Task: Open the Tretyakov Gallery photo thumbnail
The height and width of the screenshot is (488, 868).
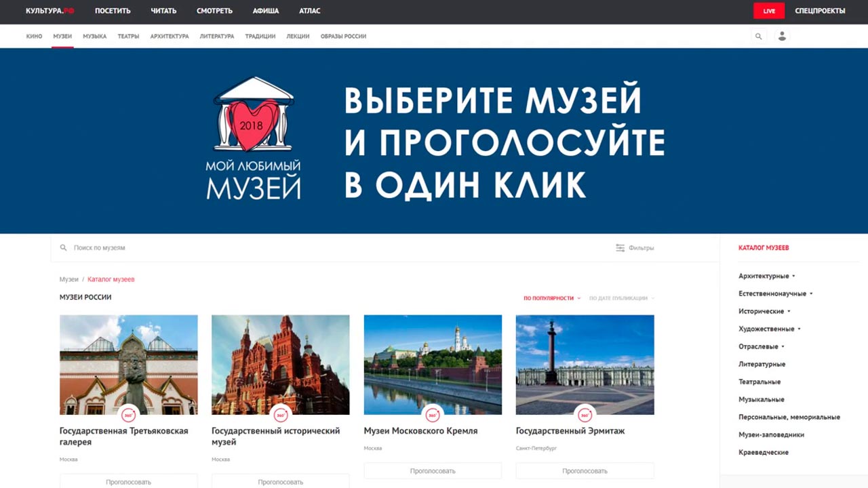Action: coord(129,365)
